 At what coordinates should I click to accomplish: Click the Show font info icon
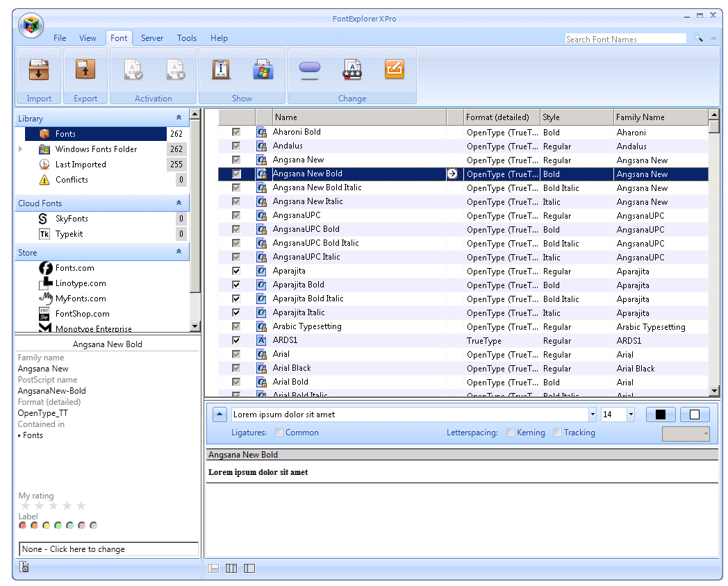(x=221, y=69)
